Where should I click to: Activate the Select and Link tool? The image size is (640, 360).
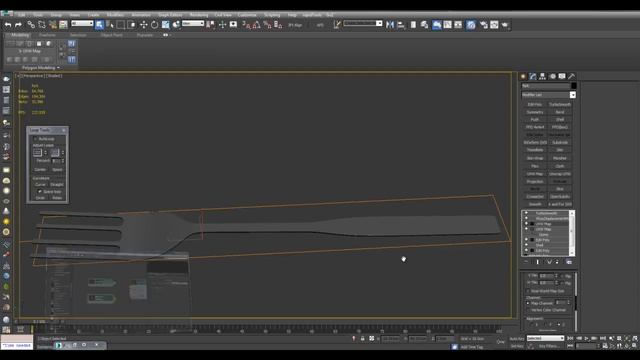[x=31, y=25]
